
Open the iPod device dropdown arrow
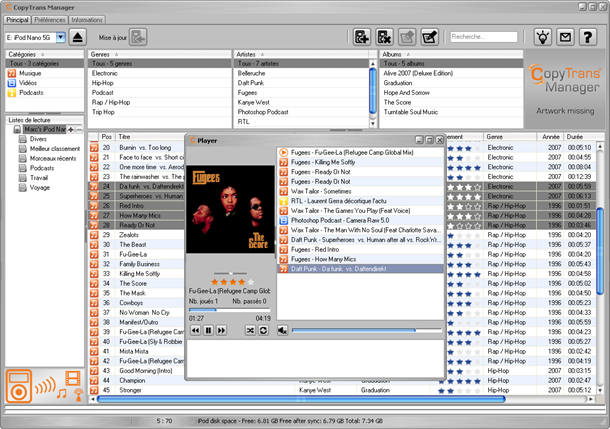click(x=61, y=37)
